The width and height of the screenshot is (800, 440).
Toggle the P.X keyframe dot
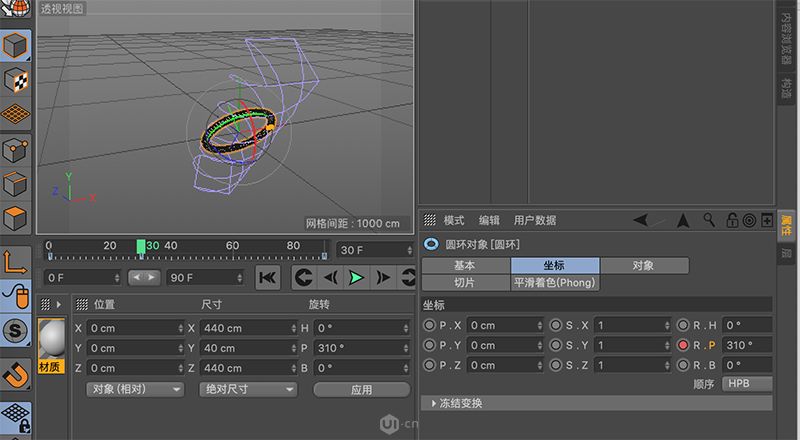(x=430, y=325)
